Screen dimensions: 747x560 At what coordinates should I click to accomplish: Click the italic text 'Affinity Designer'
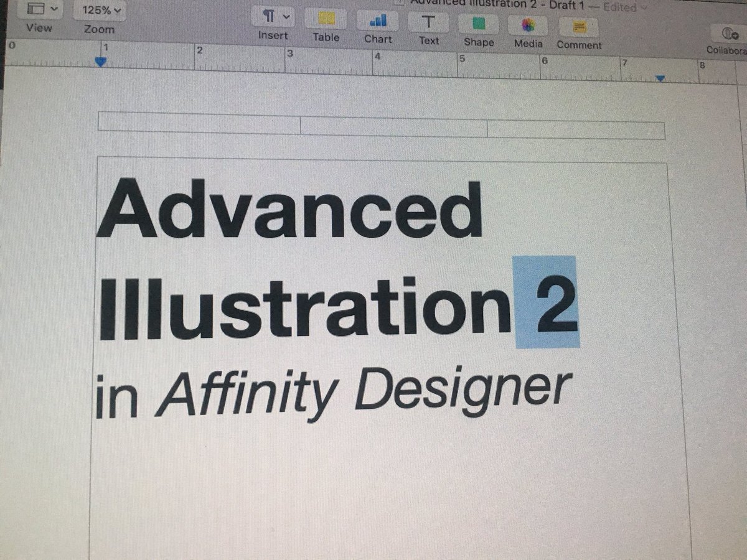[363, 392]
